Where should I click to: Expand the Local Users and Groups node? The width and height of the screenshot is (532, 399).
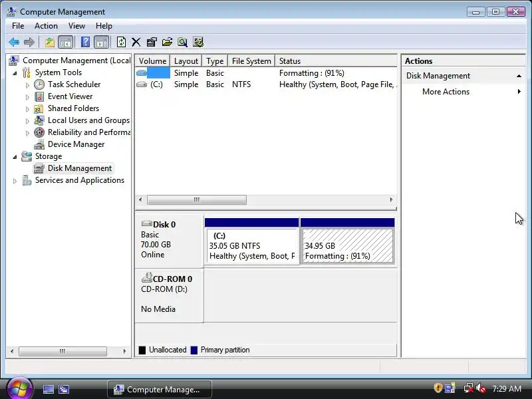(27, 121)
